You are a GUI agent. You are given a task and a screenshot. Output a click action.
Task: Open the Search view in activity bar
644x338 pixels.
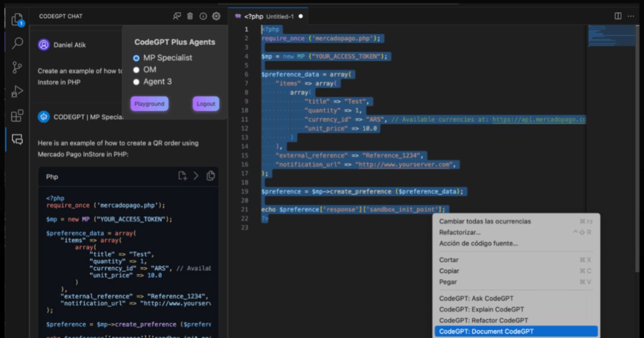[17, 43]
